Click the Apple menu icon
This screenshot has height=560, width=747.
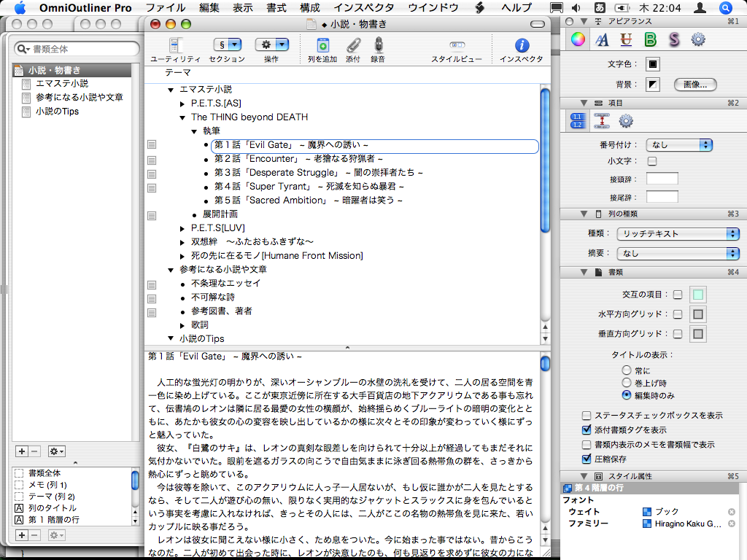click(x=20, y=7)
